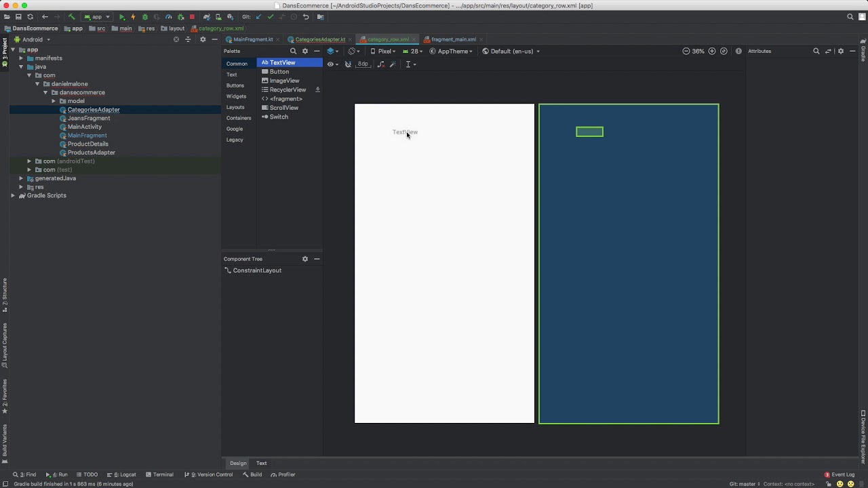This screenshot has width=868, height=488.
Task: Select RecyclerView in the Palette
Action: point(288,89)
